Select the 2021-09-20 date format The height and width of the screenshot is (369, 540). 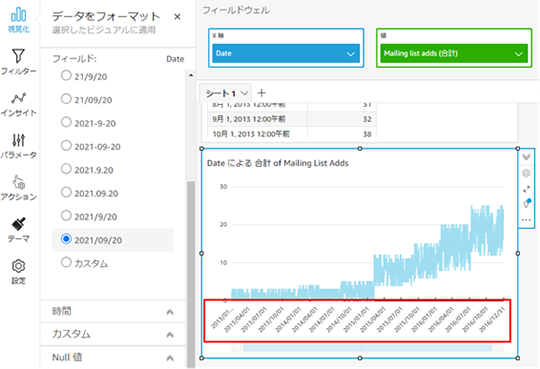[x=66, y=146]
